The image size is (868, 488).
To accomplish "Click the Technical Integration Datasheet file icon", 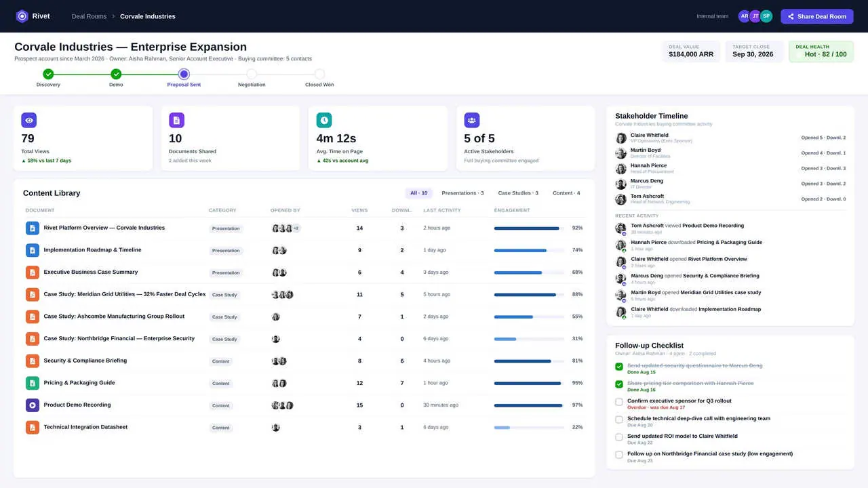I will click(x=33, y=427).
